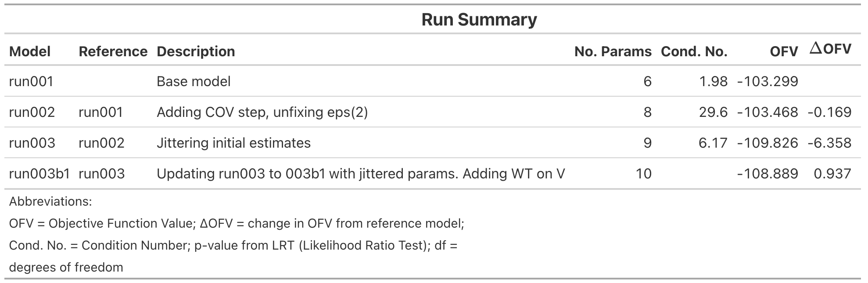Click the condition number 29.6

click(x=713, y=112)
